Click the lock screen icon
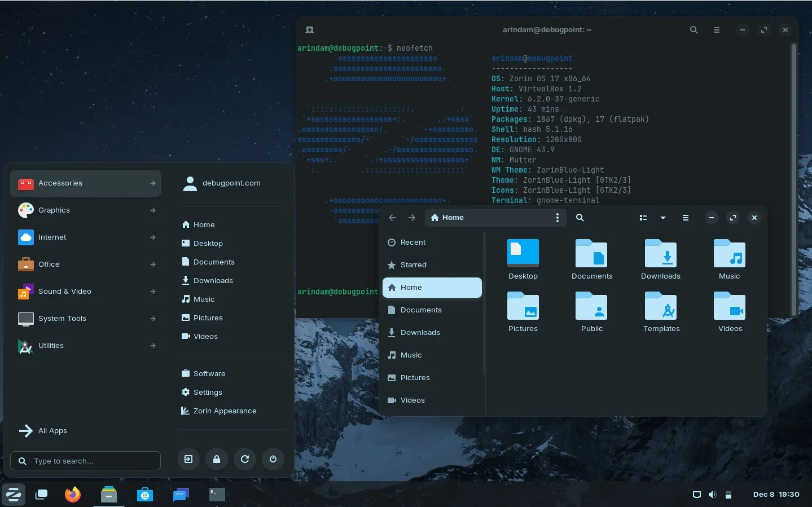 (x=217, y=458)
